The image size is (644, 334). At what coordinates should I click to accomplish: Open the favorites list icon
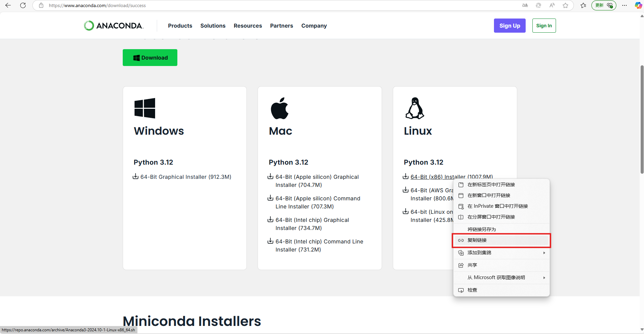[583, 5]
